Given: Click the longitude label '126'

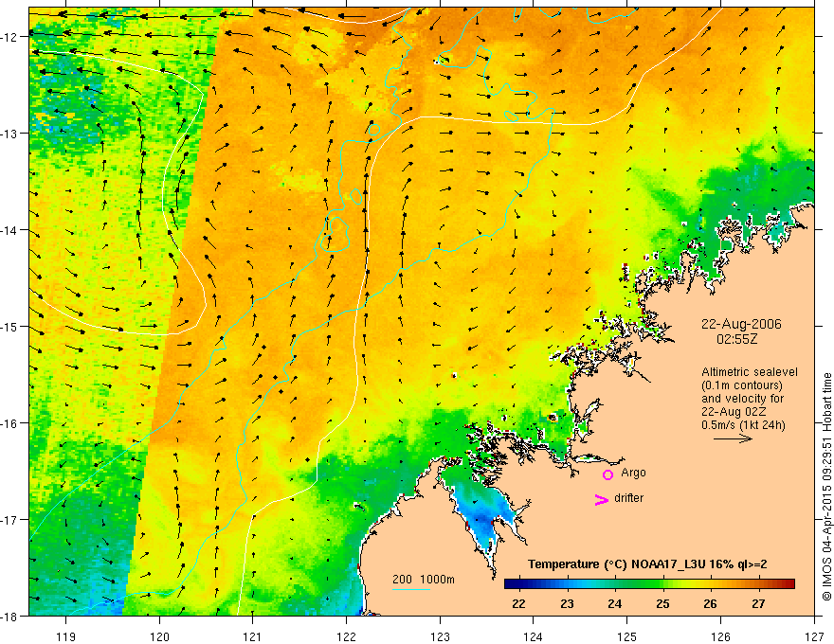Looking at the screenshot, I should click(720, 636).
